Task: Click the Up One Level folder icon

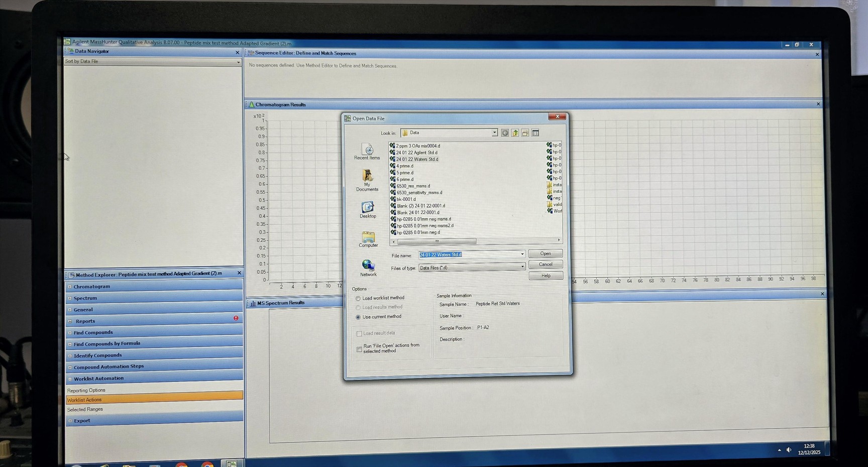Action: pos(514,133)
